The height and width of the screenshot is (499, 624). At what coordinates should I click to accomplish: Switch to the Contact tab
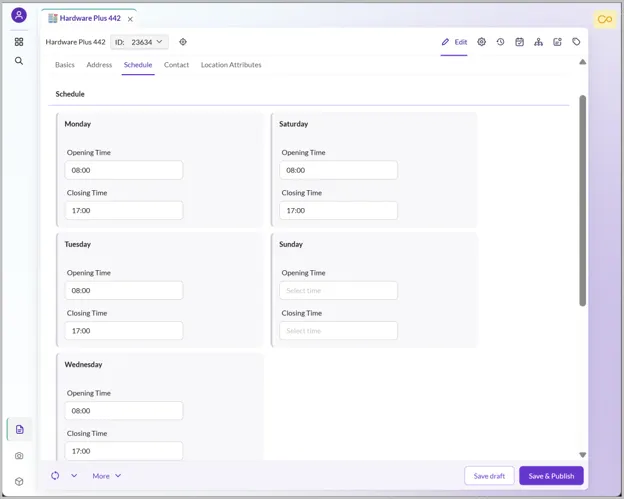[176, 65]
